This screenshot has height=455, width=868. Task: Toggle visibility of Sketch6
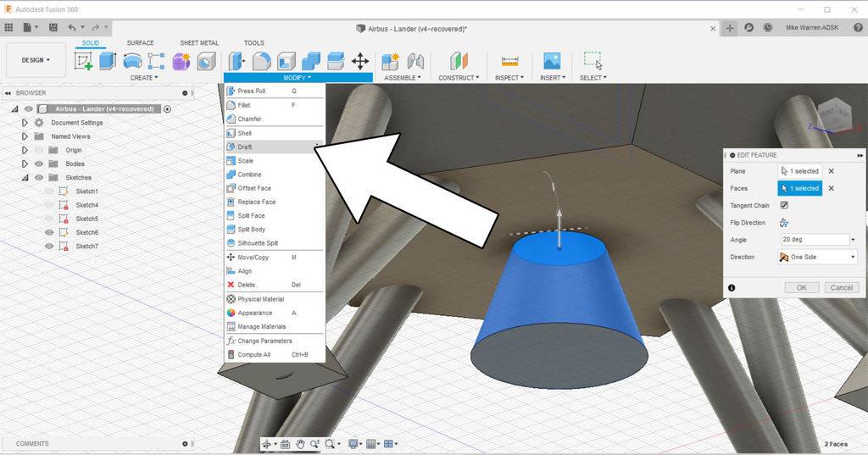tap(49, 232)
